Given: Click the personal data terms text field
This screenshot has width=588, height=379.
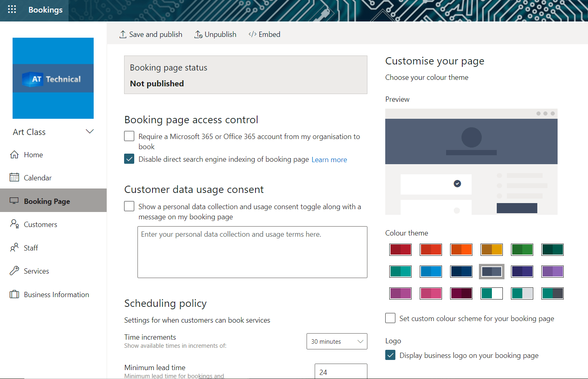Looking at the screenshot, I should [252, 251].
